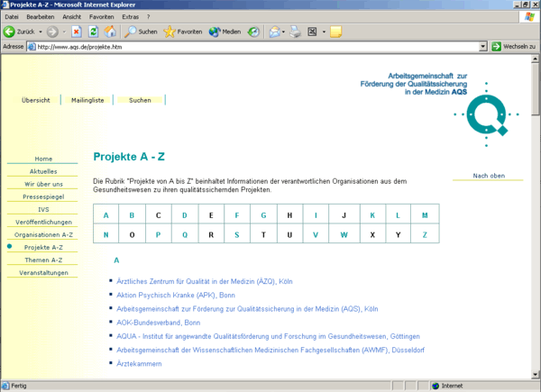
Task: Stop page loading with red X icon
Action: tap(77, 32)
